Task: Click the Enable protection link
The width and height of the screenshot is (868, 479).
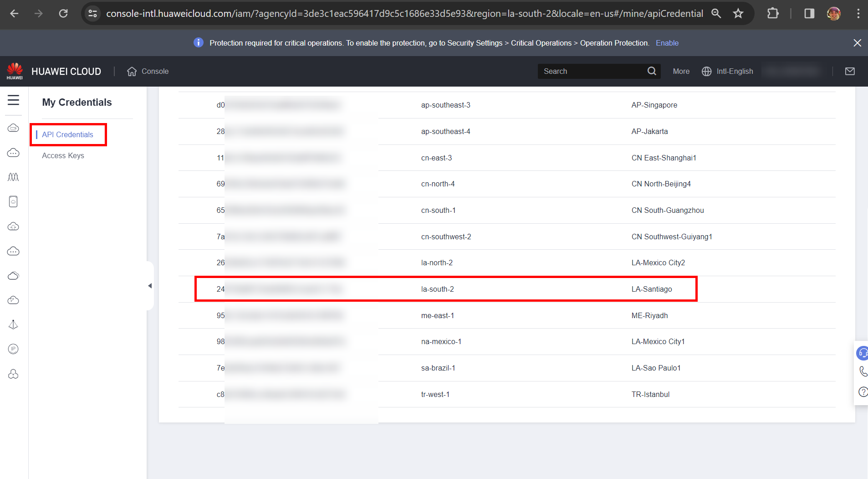Action: coord(667,43)
